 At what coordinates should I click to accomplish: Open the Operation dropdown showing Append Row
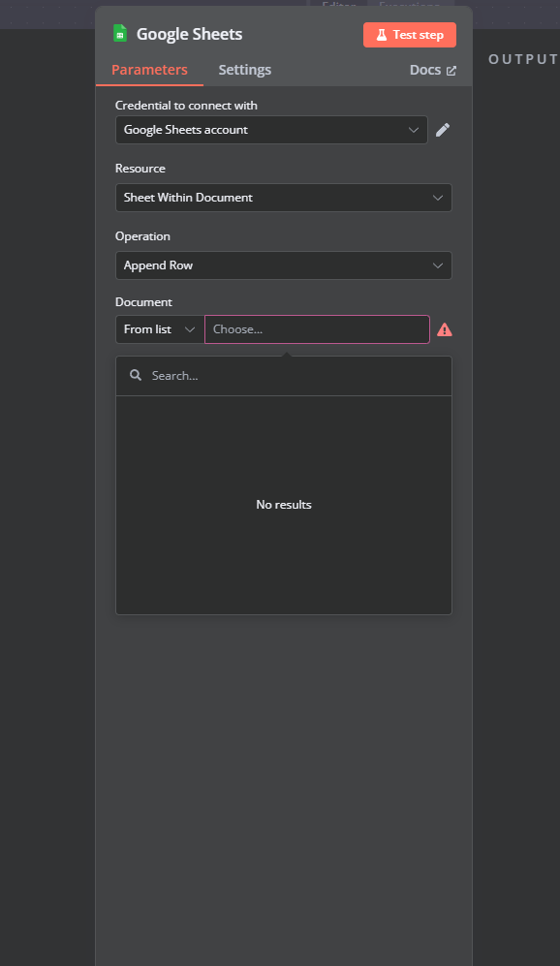(x=283, y=265)
